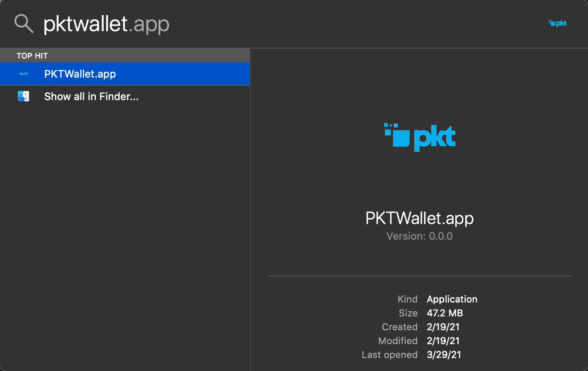Click the Finder icon next to Show all
588x371 pixels.
pyautogui.click(x=23, y=96)
